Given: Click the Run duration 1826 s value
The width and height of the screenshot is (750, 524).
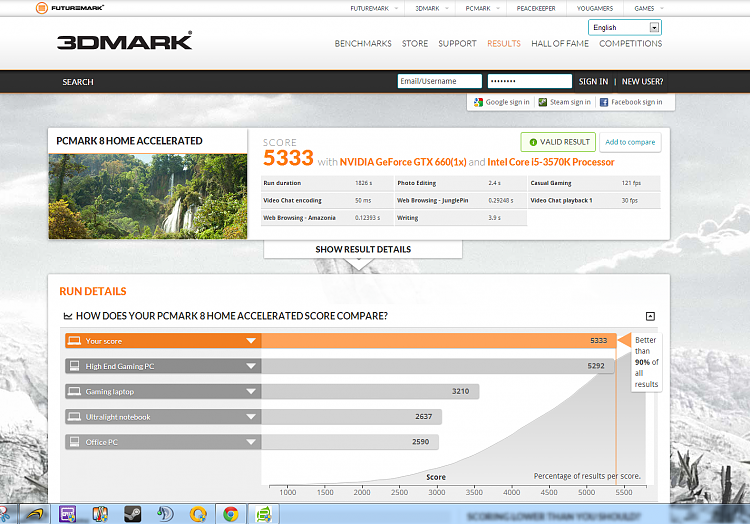Looking at the screenshot, I should pyautogui.click(x=364, y=183).
